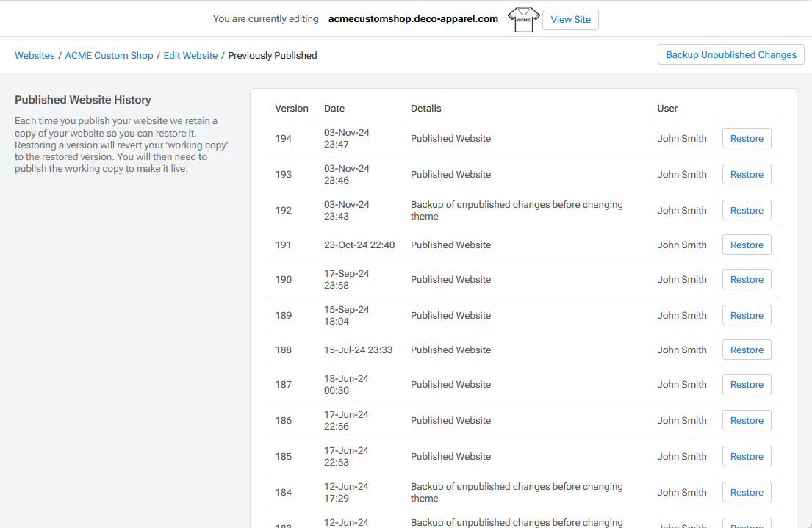Screen dimensions: 812x528
Task: Restore version 188 from 15-Jul-24
Action: point(747,350)
